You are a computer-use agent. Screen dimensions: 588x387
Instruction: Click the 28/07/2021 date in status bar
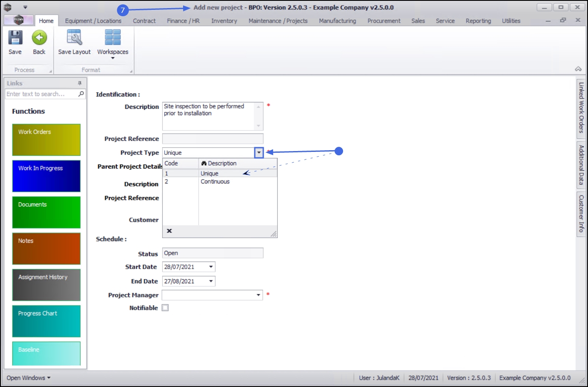click(x=423, y=378)
